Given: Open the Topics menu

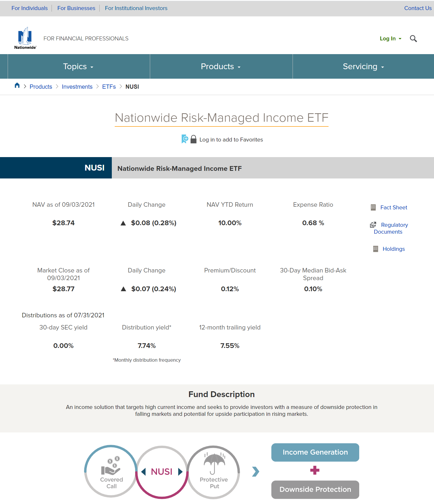Looking at the screenshot, I should (x=79, y=67).
